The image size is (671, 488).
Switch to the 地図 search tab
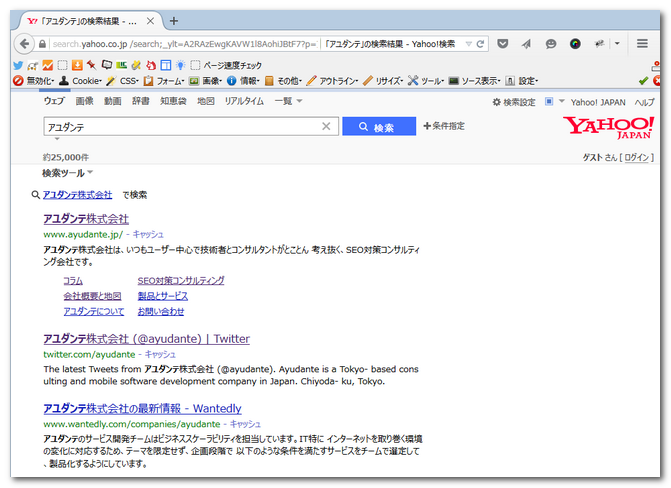(x=205, y=101)
